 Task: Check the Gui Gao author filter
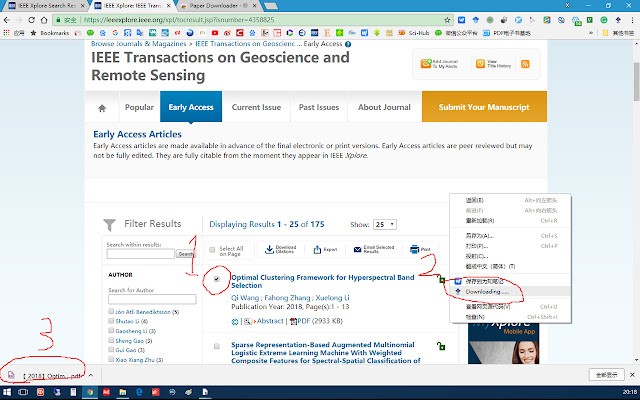(111, 349)
